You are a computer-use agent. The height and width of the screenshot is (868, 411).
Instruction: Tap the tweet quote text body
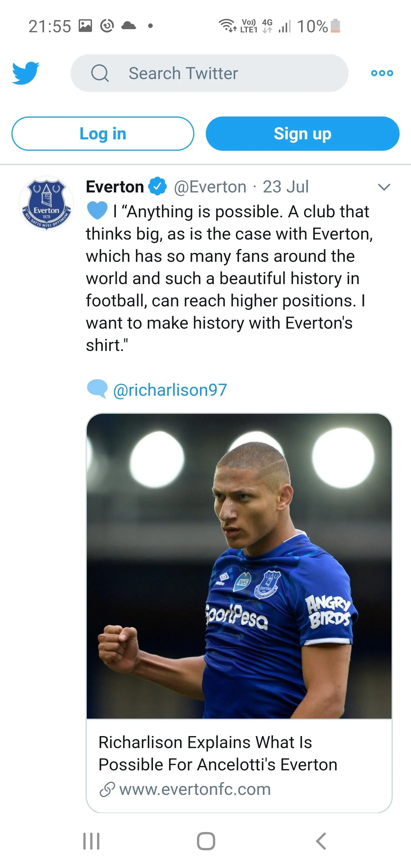(x=229, y=278)
